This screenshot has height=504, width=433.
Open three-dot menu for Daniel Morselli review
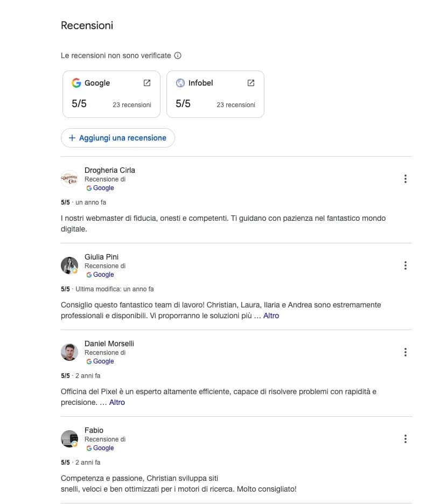click(406, 352)
